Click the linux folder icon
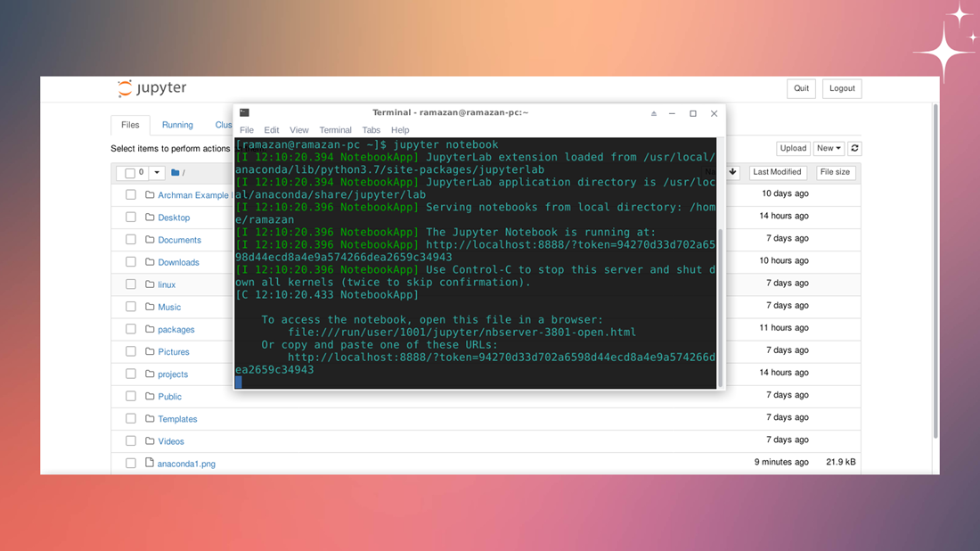 click(x=150, y=284)
